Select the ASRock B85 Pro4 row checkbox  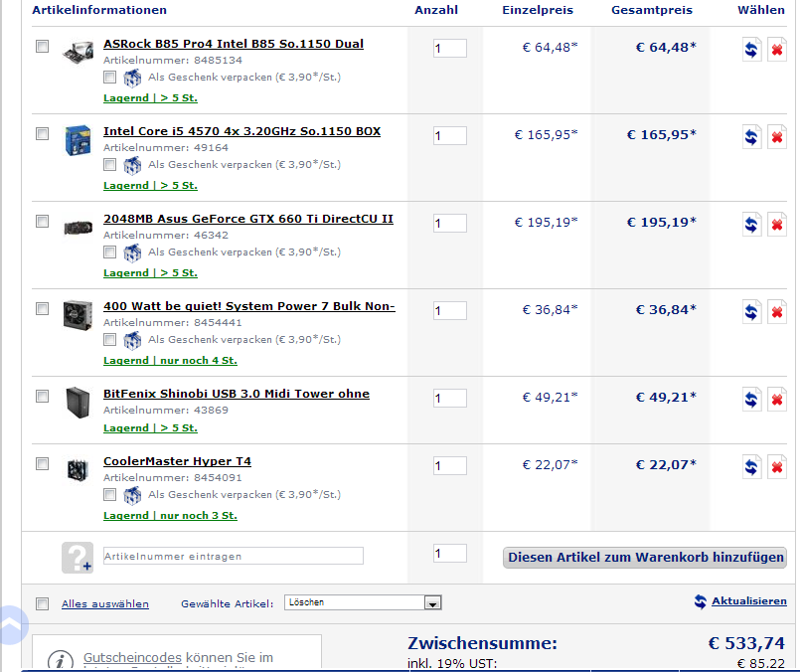(43, 47)
